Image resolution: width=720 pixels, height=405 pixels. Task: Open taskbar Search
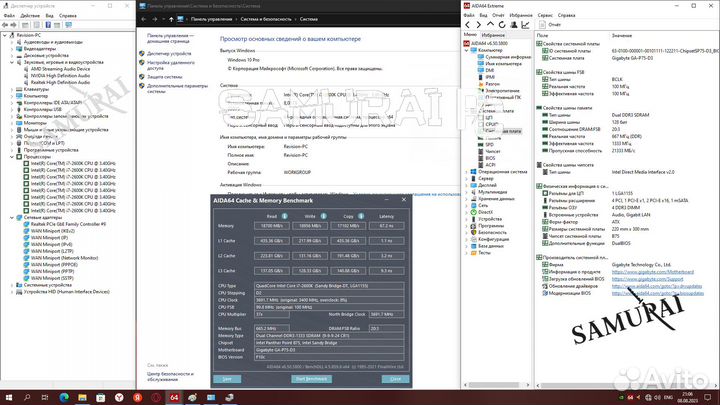point(27,397)
